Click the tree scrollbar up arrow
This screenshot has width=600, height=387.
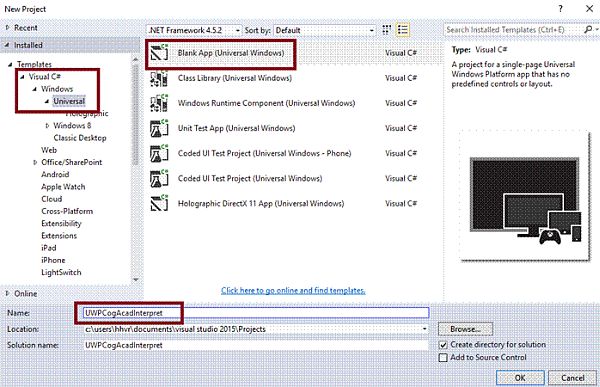click(x=135, y=59)
